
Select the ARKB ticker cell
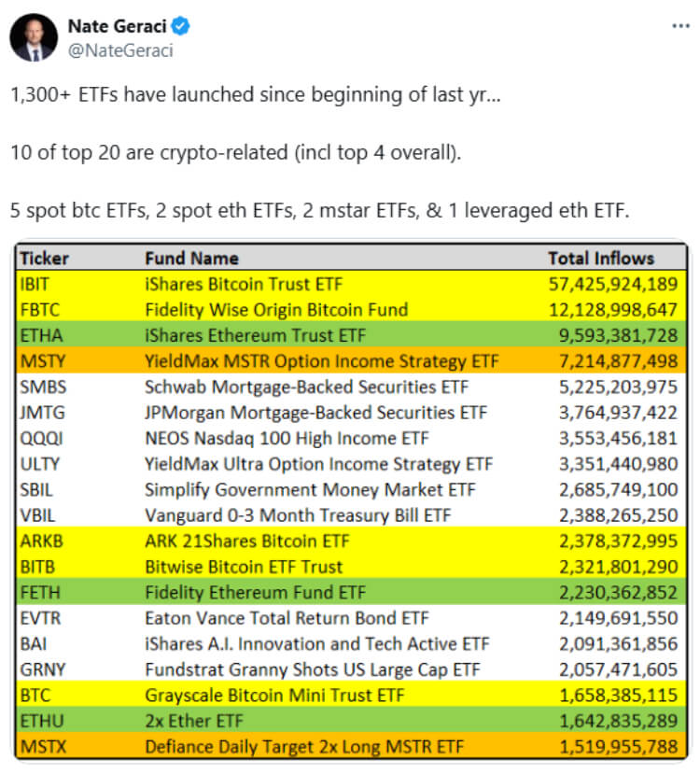point(41,541)
